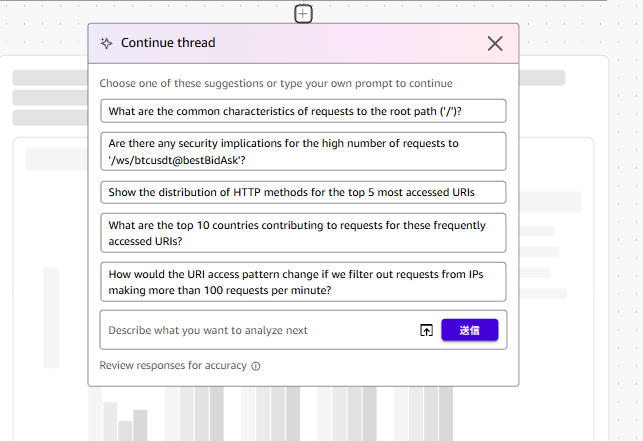Close the Continue thread dialog

495,43
